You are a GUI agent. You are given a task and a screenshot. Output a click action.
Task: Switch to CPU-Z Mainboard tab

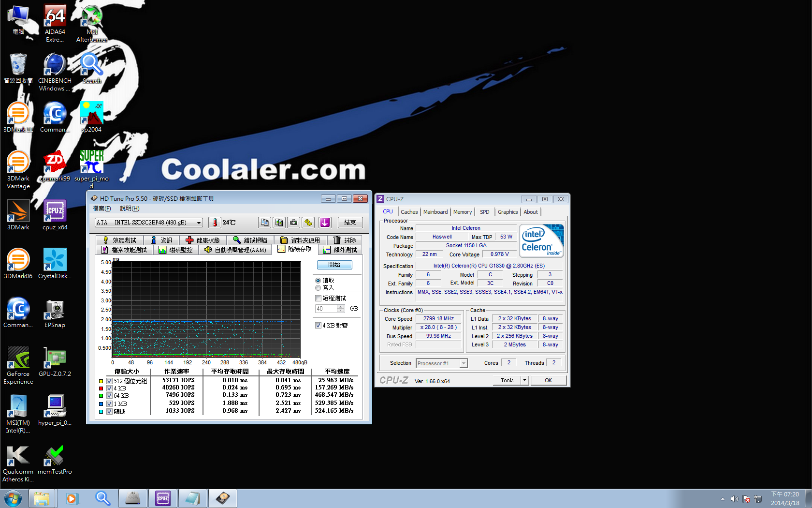tap(435, 212)
